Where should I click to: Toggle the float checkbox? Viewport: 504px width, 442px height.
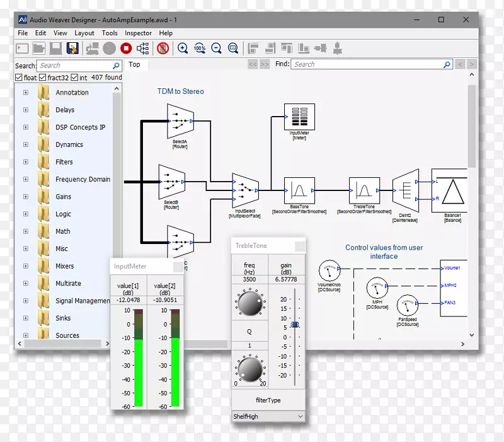(x=19, y=78)
